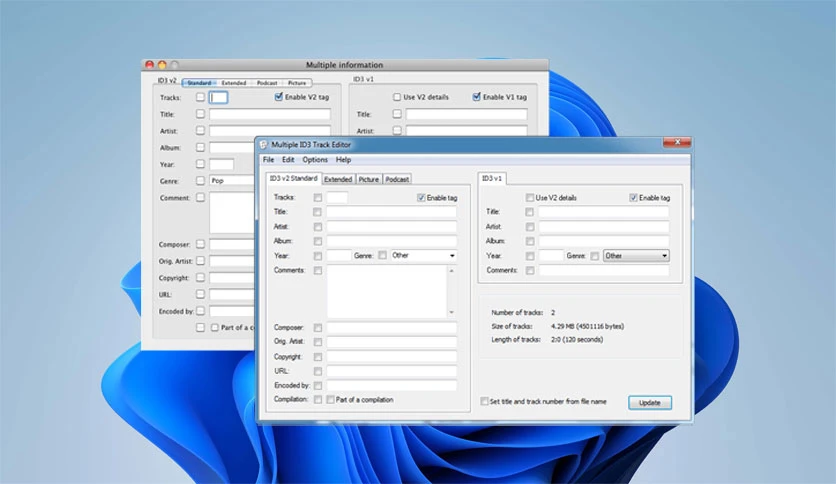Tick the Copyright checkbox in Track Editor

click(318, 357)
